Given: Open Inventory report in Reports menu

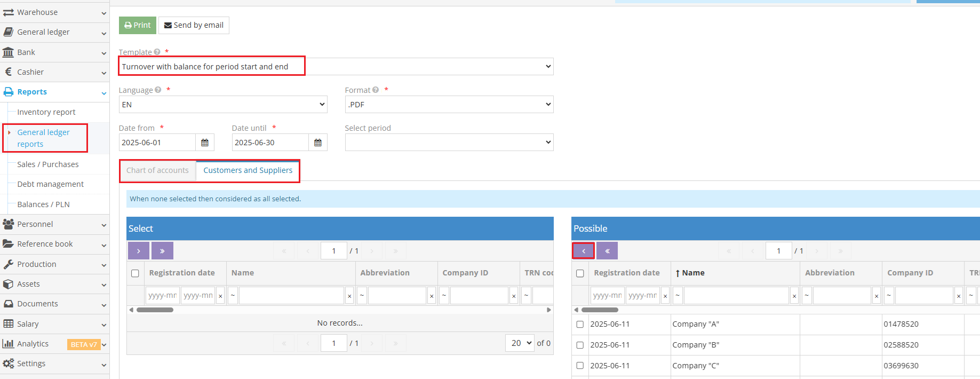Looking at the screenshot, I should click(x=46, y=112).
